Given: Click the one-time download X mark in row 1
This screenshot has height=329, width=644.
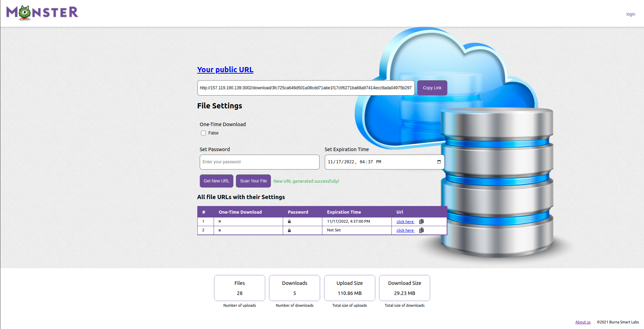Looking at the screenshot, I should (220, 221).
